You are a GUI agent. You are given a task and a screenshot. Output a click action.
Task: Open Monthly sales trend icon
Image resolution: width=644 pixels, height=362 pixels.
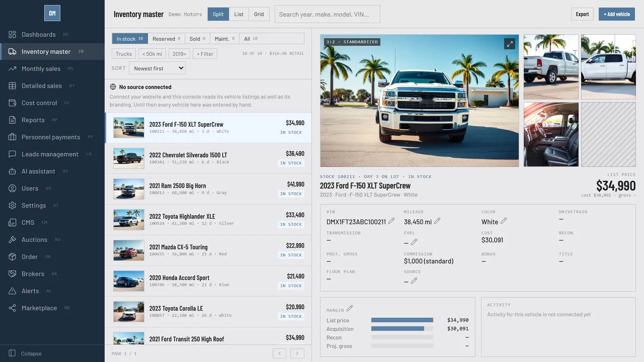point(12,69)
